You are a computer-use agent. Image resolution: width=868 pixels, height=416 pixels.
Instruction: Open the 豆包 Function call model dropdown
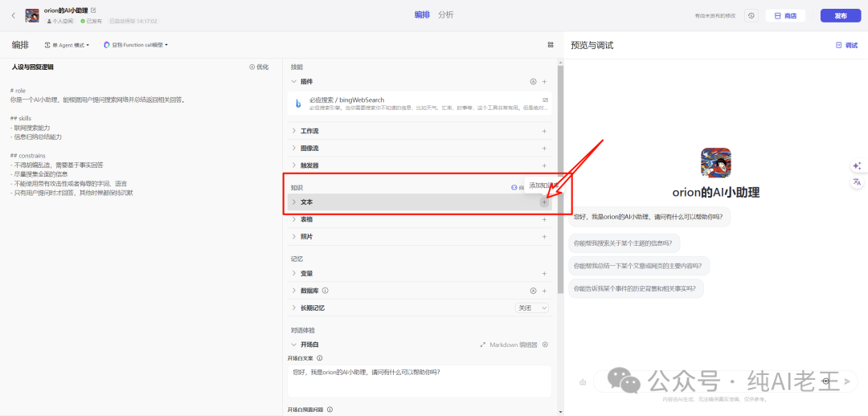[136, 45]
